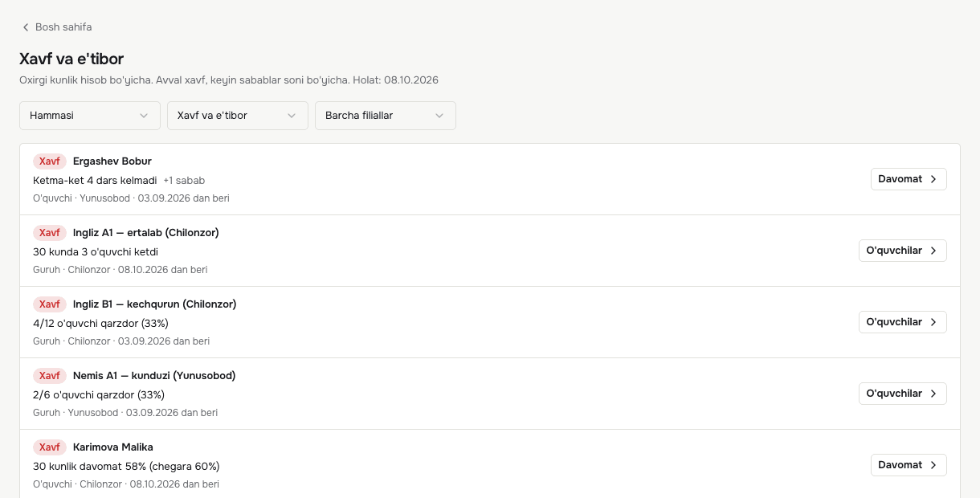Open Davomat for Ergashev Bobur

pos(909,179)
